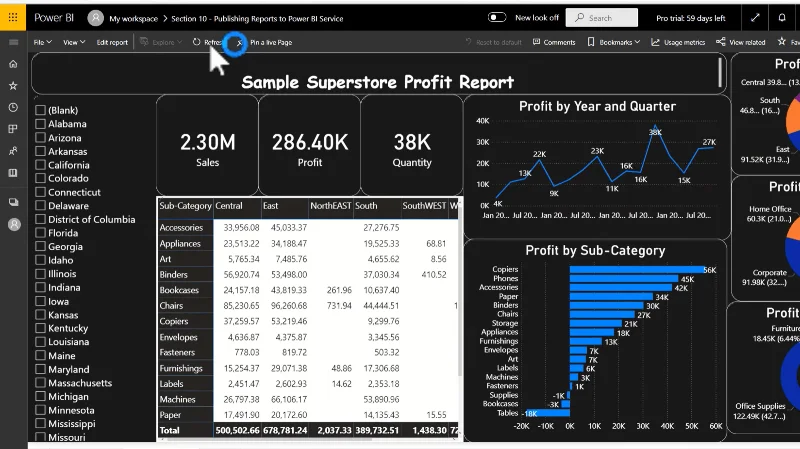The image size is (800, 449).
Task: Check the Georgia checkbox
Action: [40, 246]
